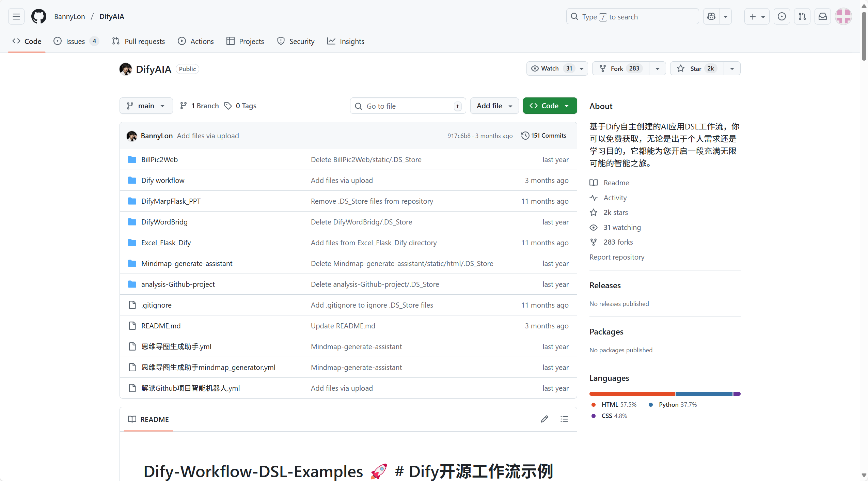Open the Dify workflow folder
The width and height of the screenshot is (868, 481).
coord(163,180)
